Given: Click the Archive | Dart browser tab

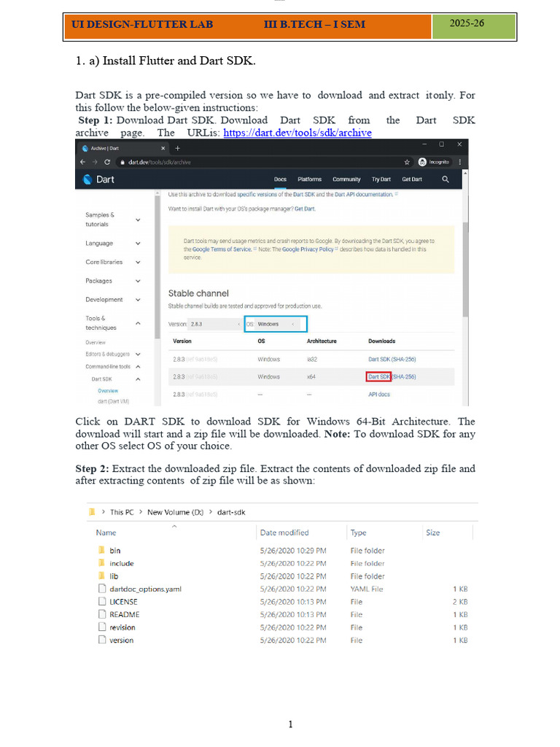Looking at the screenshot, I should [122, 148].
